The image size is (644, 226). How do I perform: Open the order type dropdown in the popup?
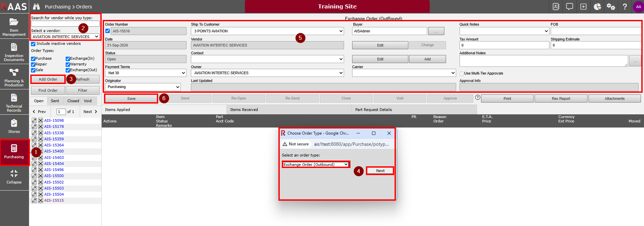pos(316,165)
